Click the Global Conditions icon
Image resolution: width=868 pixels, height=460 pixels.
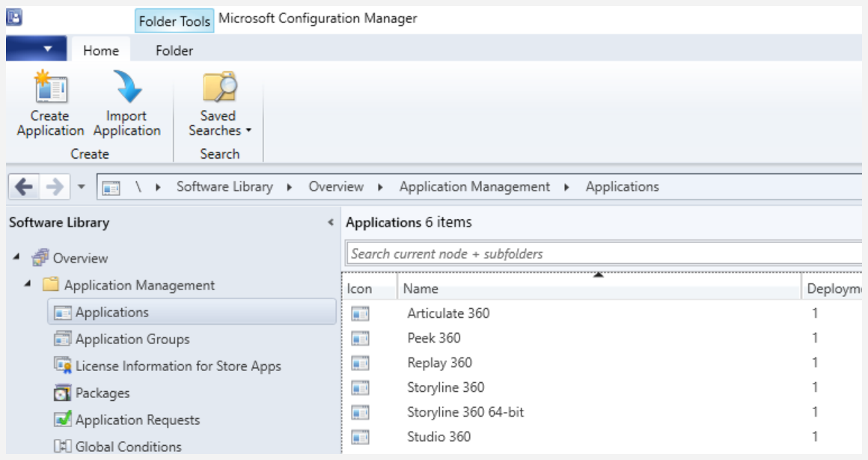point(63,446)
